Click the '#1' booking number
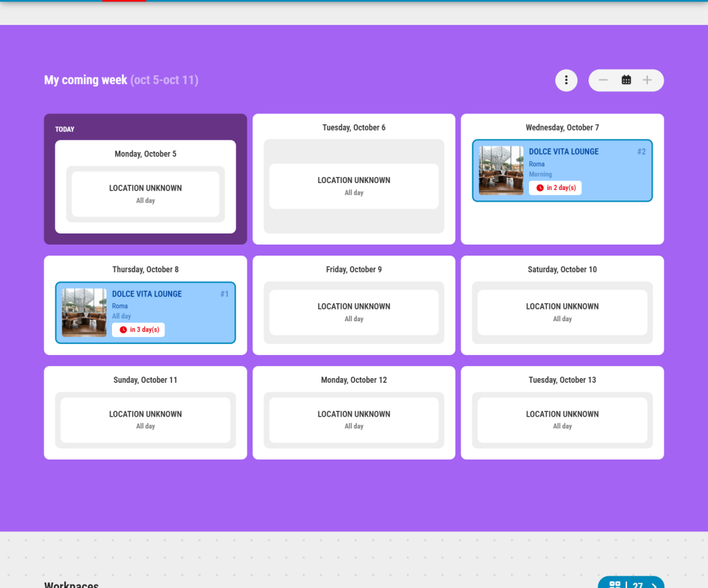This screenshot has width=708, height=588. click(x=225, y=294)
